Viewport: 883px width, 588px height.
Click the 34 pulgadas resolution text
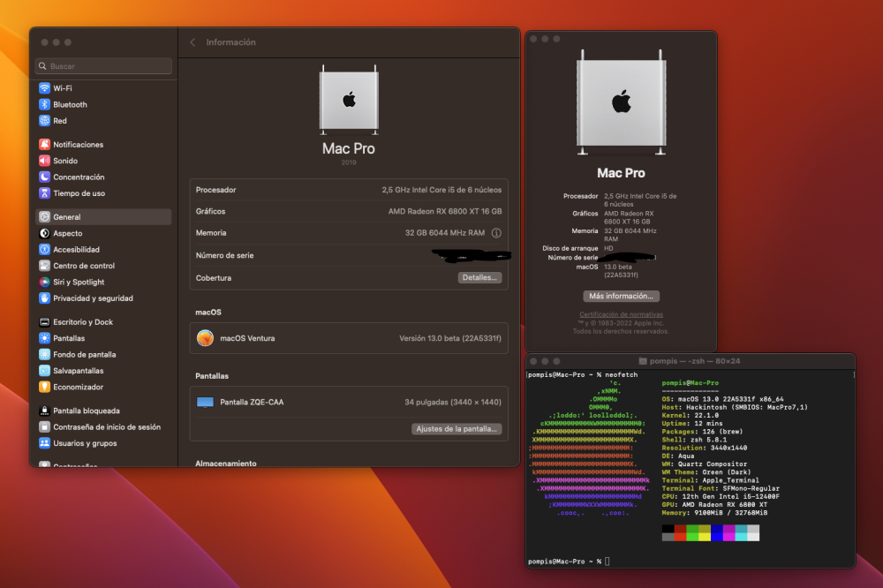[x=453, y=402]
